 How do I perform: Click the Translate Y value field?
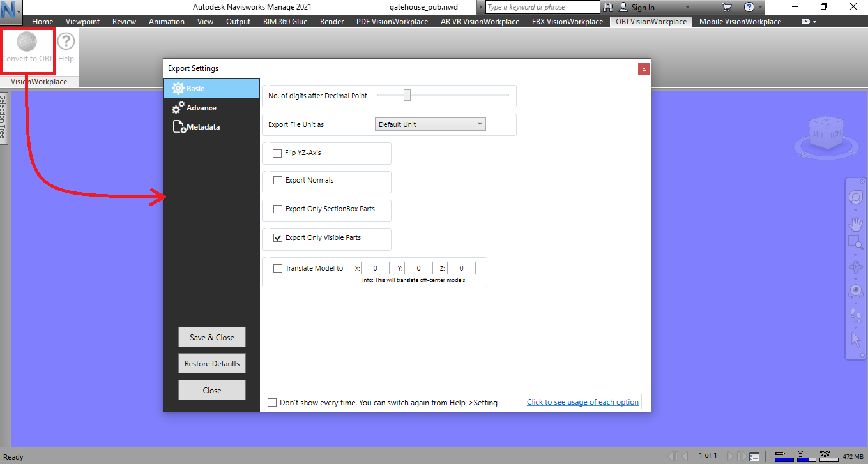click(x=419, y=269)
